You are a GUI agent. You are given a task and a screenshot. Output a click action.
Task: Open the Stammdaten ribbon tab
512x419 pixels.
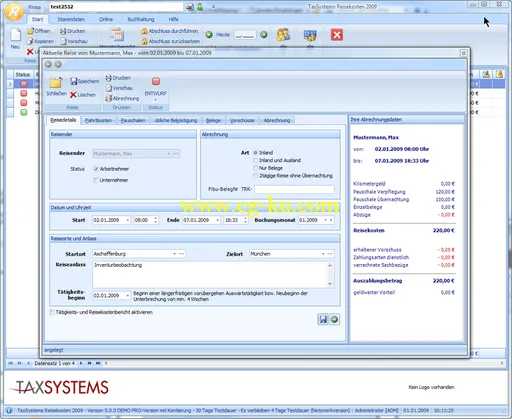pyautogui.click(x=71, y=19)
